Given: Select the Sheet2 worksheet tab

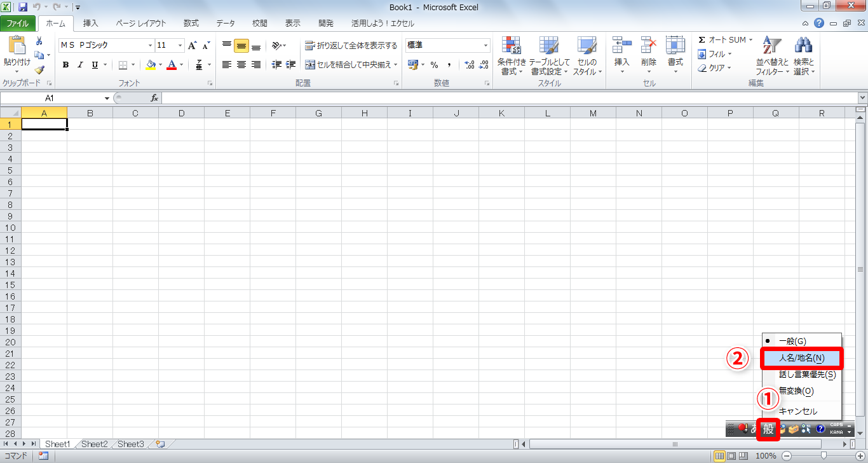Looking at the screenshot, I should tap(94, 444).
